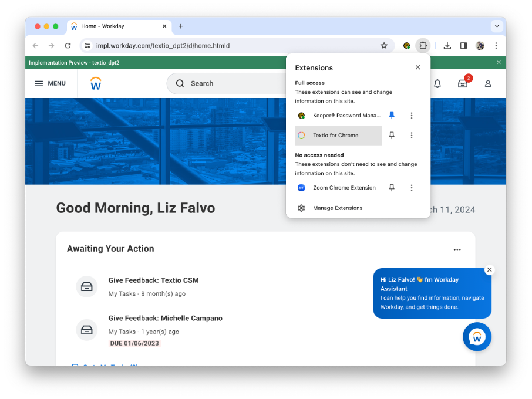The height and width of the screenshot is (399, 532).
Task: Click the Workday notifications bell icon
Action: coord(437,84)
